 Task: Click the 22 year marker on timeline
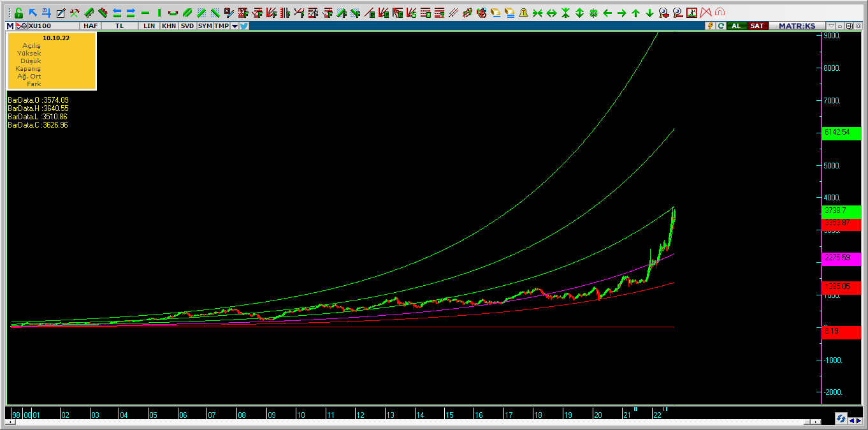656,415
